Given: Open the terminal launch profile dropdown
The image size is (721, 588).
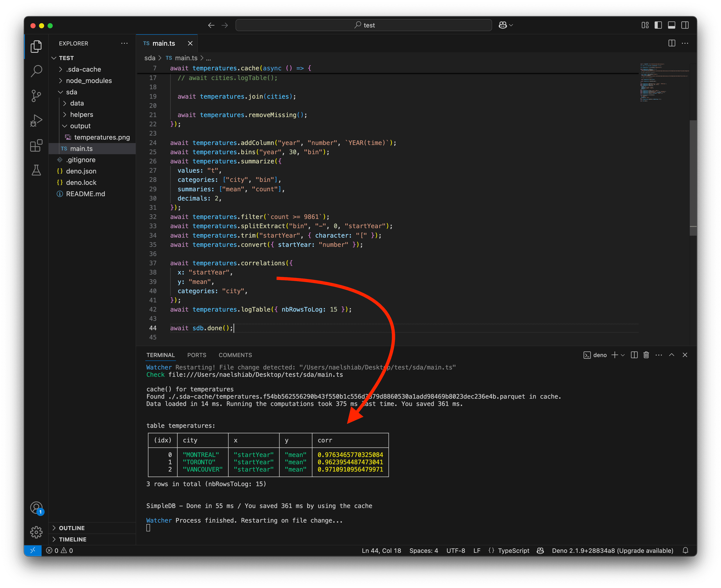Looking at the screenshot, I should [623, 355].
